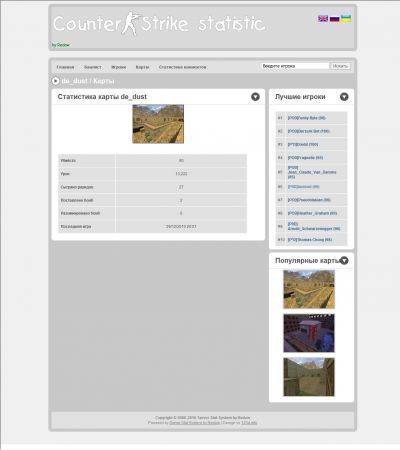
Task: Open the #5 Jean_Claude_Van_Damme player link
Action: tap(312, 172)
